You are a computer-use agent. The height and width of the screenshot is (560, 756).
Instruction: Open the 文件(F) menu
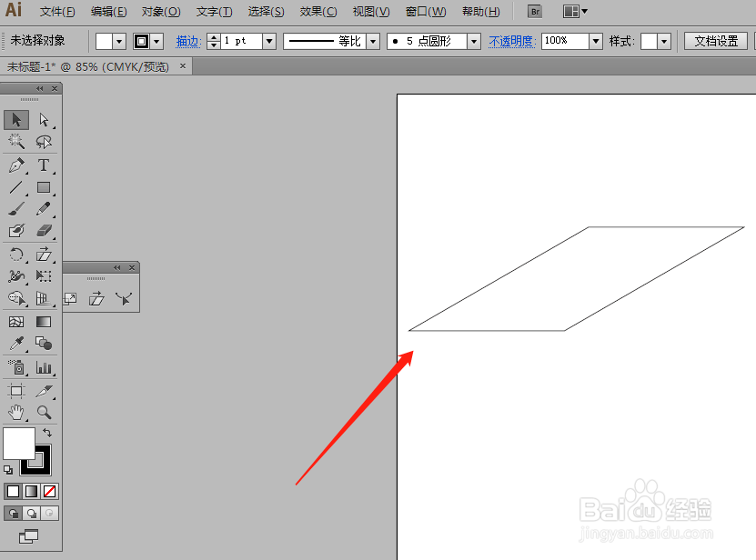pyautogui.click(x=57, y=12)
